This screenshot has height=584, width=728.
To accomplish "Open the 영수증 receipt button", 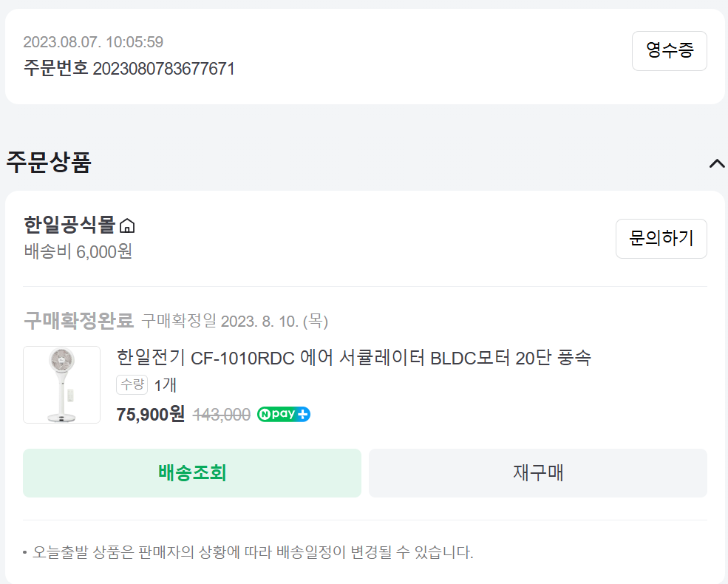I will 669,51.
